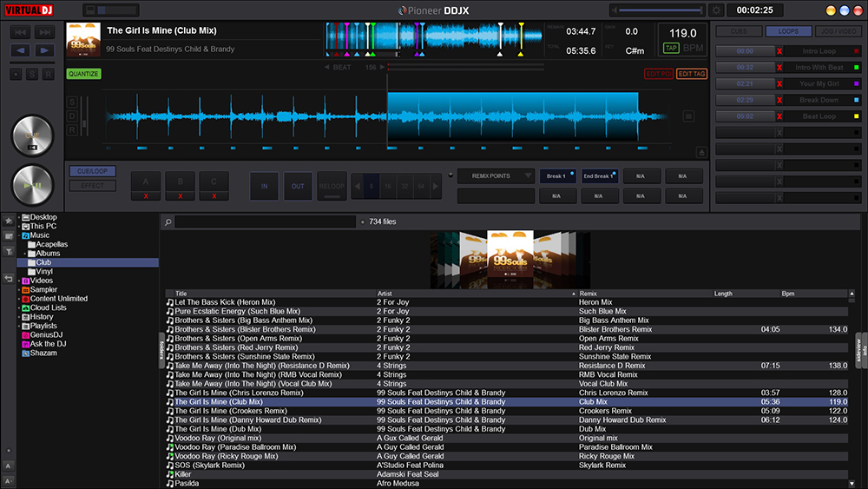Toggle the R button beside the waveform
Screen dimensions: 868x489
coord(72,130)
